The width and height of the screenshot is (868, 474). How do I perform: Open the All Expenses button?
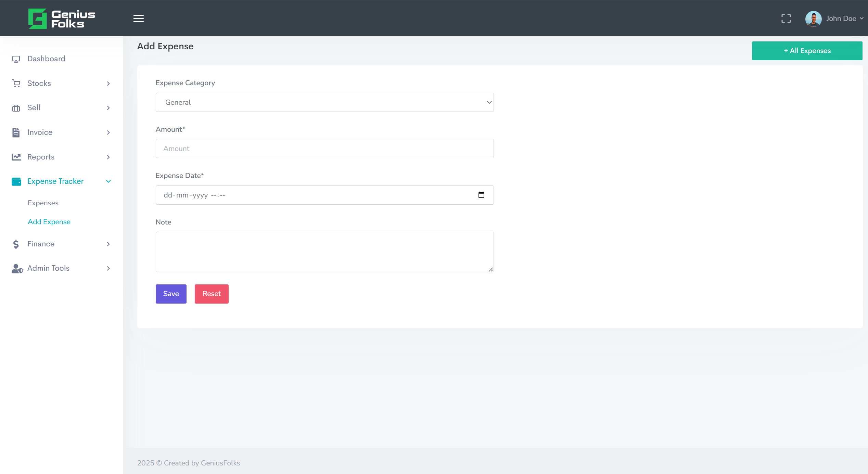(807, 51)
